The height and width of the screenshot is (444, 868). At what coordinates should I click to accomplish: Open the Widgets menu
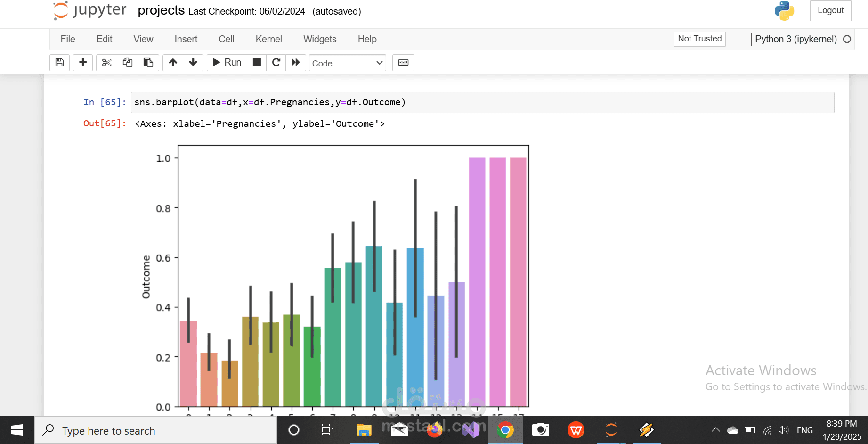point(320,39)
